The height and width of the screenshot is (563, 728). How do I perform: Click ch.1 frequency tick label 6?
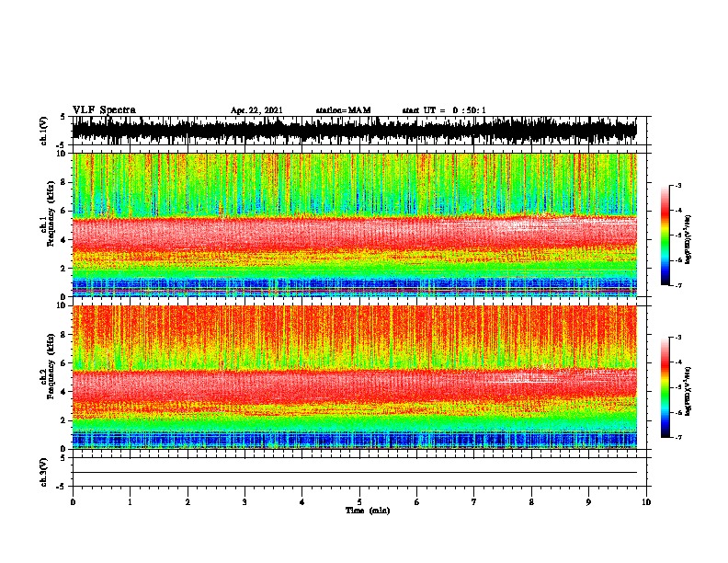click(64, 212)
